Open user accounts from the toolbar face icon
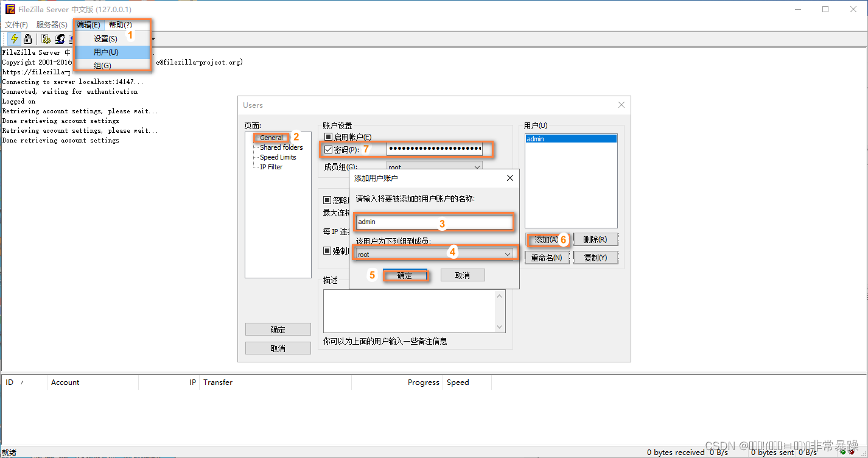This screenshot has height=458, width=868. [59, 38]
